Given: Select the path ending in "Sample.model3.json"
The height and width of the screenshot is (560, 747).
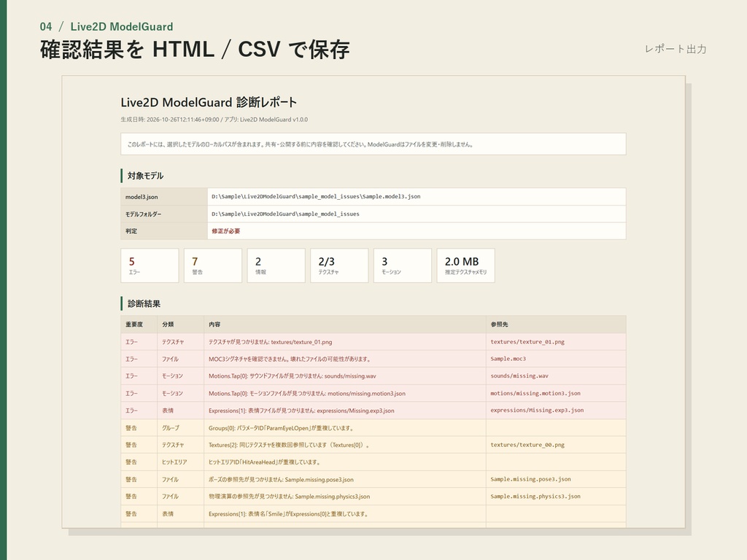Looking at the screenshot, I should 317,197.
